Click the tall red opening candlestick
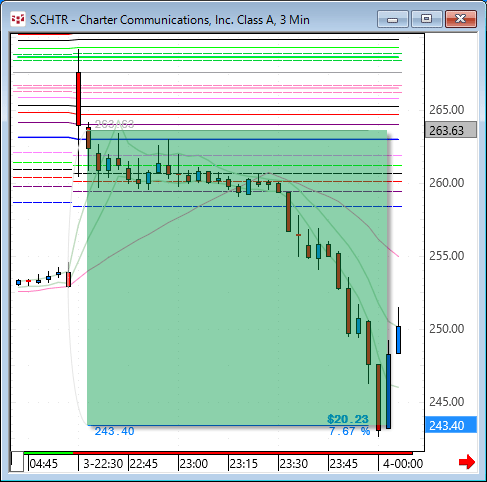 point(78,99)
